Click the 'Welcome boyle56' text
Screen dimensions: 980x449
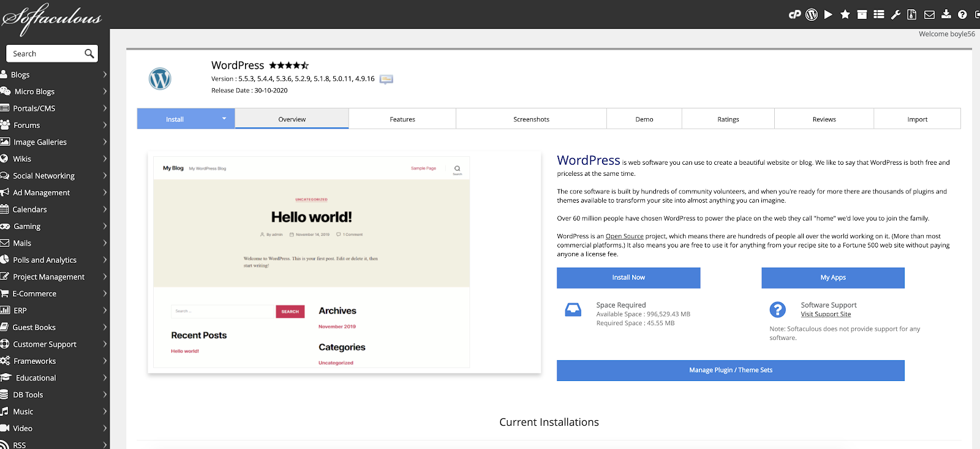tap(947, 34)
